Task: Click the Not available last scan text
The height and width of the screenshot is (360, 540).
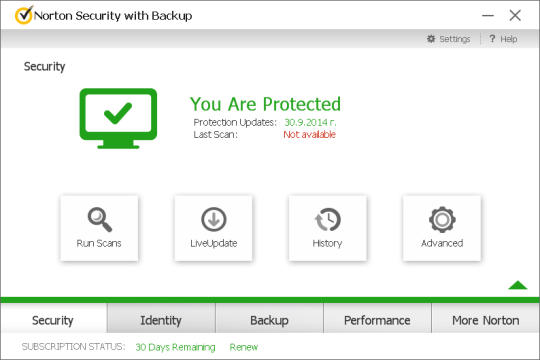Action: pos(309,134)
